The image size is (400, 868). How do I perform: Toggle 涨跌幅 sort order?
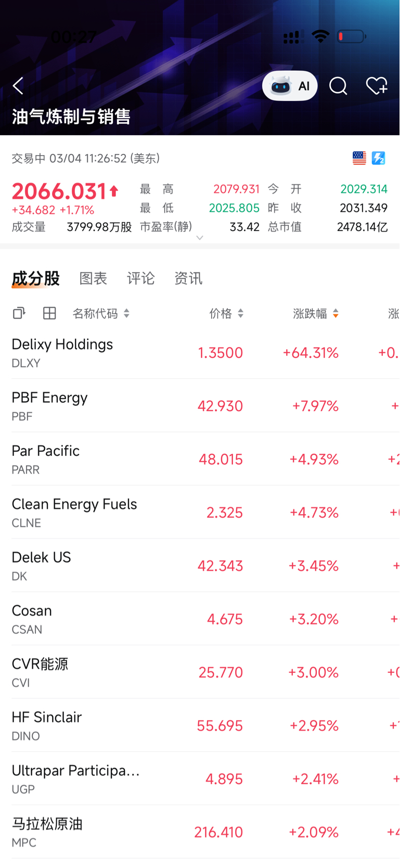point(316,313)
